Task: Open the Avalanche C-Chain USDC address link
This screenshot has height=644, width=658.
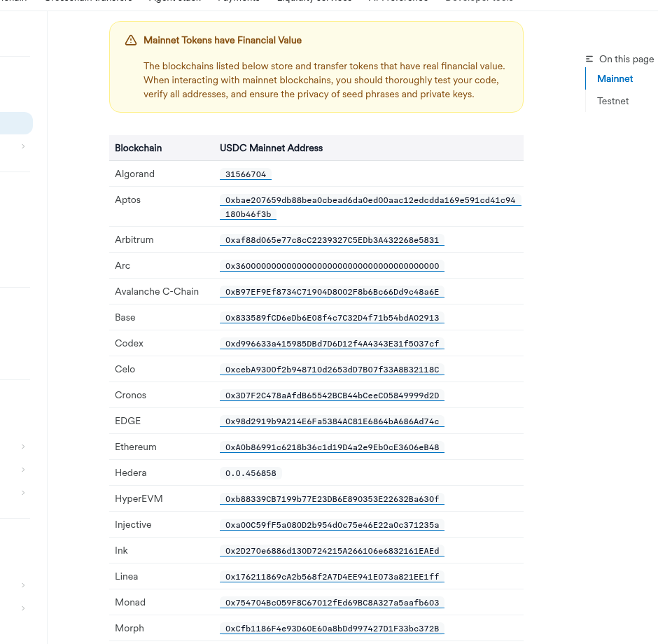Action: coord(332,292)
